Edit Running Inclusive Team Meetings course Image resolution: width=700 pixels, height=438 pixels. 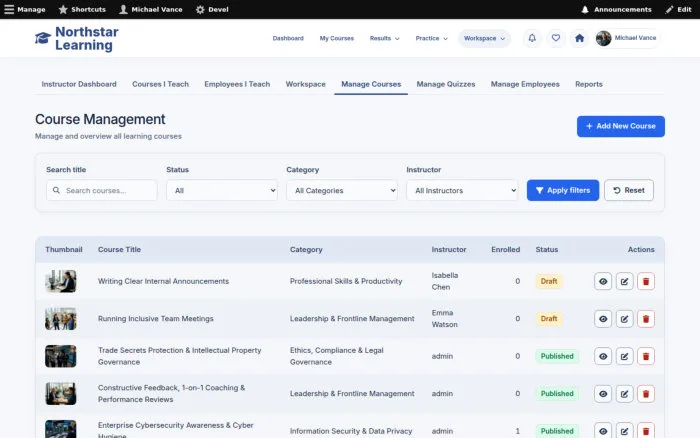coord(624,319)
